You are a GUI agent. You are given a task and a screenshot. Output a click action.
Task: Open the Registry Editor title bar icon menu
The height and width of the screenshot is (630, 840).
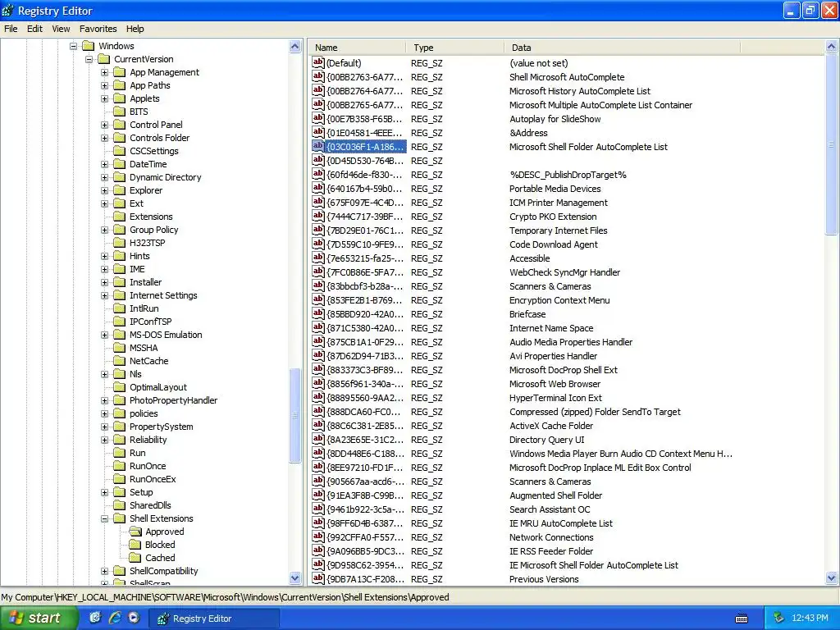8,10
